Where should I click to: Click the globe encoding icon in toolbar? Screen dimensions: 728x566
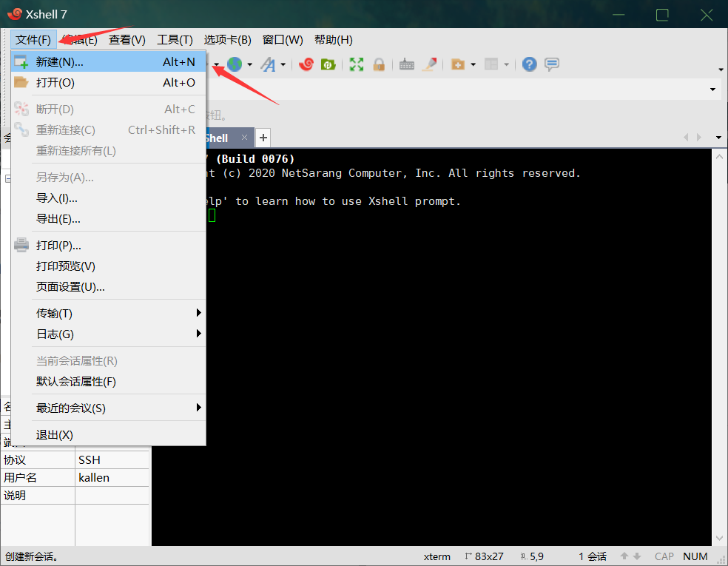tap(235, 64)
